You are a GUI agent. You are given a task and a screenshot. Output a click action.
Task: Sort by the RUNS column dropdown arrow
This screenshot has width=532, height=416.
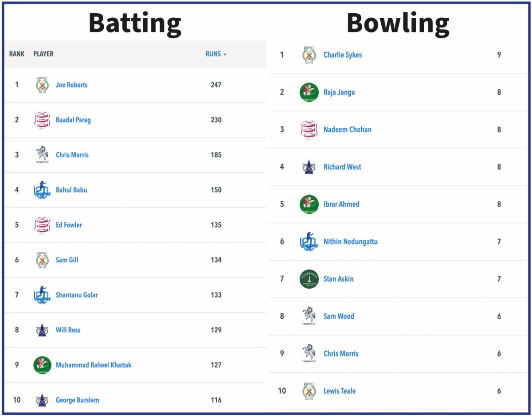(x=225, y=54)
